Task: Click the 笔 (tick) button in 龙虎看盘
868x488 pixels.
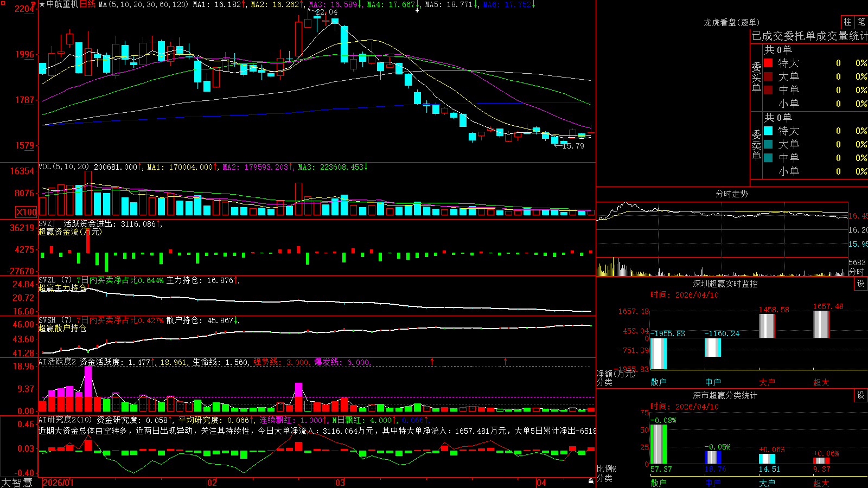Action: tap(861, 22)
